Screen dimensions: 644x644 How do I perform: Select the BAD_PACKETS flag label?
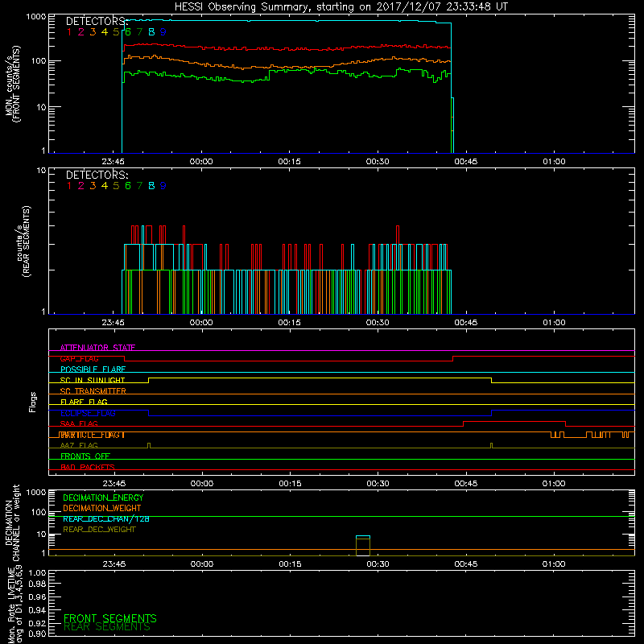point(88,467)
